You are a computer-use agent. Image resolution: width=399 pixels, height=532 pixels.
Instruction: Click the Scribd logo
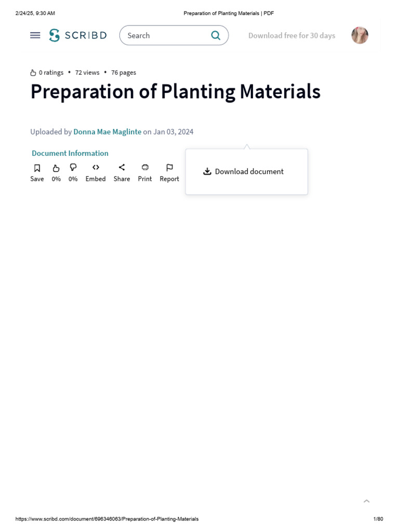[x=78, y=35]
